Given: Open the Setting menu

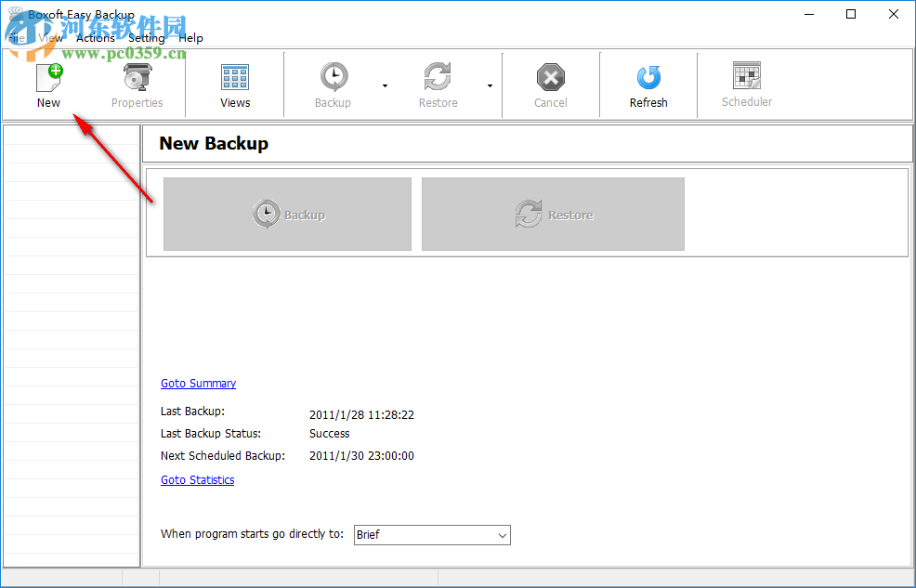Looking at the screenshot, I should pos(146,38).
